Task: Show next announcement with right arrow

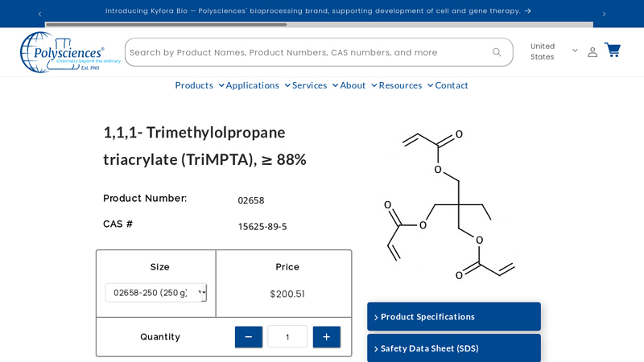Action: pyautogui.click(x=605, y=14)
